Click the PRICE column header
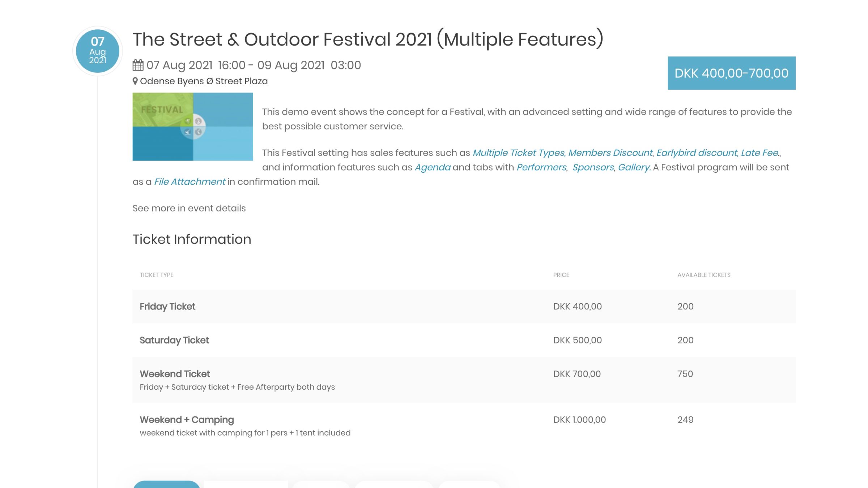 pos(561,275)
